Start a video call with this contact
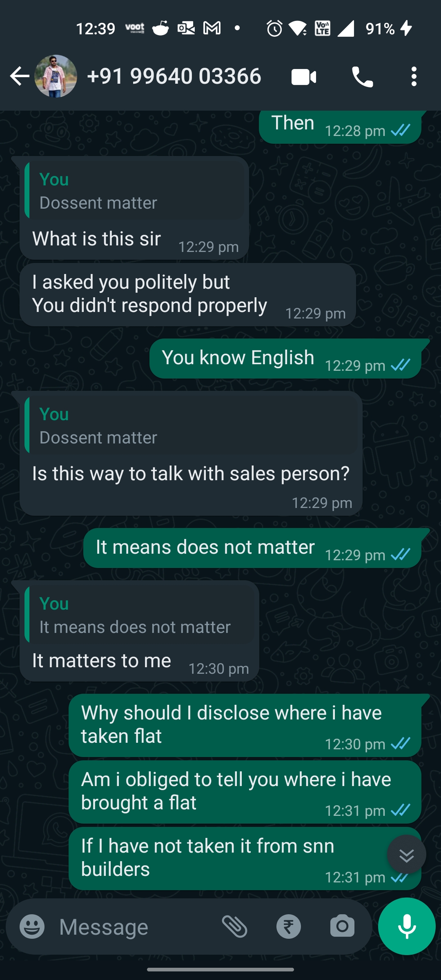The image size is (441, 980). pos(304,77)
